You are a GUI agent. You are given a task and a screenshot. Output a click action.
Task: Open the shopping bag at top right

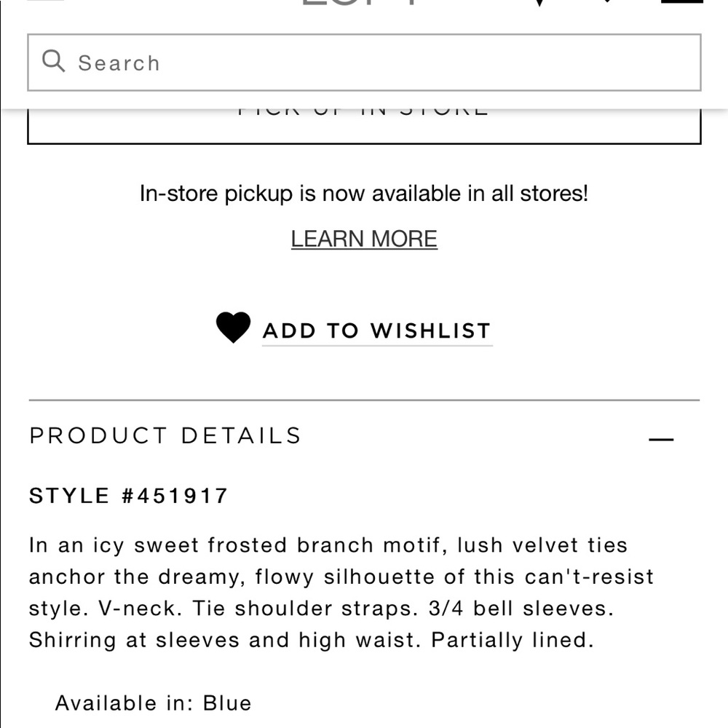tap(682, 2)
